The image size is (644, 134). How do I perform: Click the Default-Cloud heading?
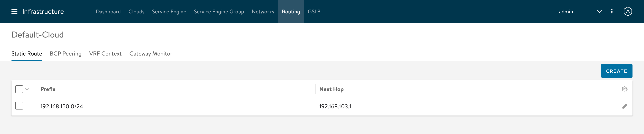pos(38,35)
